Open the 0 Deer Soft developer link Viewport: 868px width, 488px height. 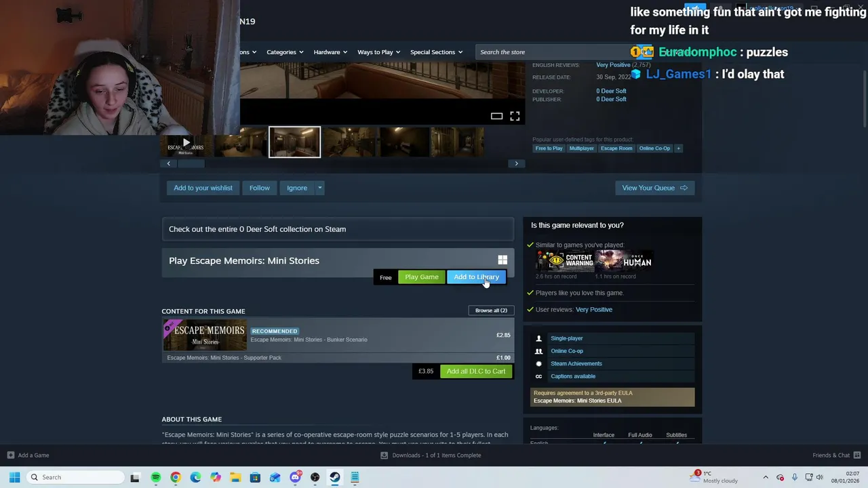(611, 91)
